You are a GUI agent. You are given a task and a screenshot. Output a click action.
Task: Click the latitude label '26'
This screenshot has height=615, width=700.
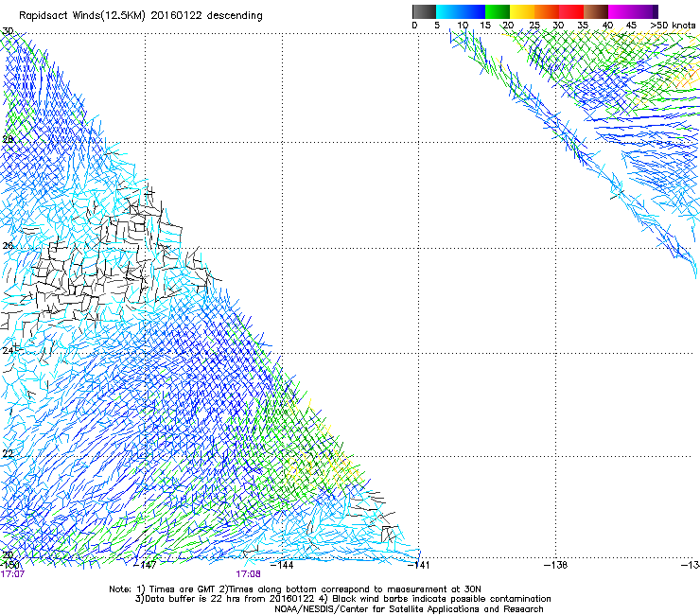point(8,246)
